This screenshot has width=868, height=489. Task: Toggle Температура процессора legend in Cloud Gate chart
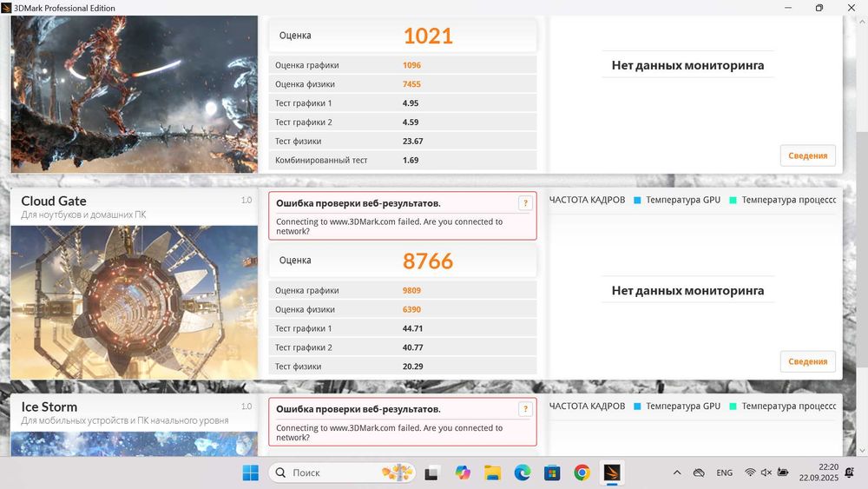[783, 200]
